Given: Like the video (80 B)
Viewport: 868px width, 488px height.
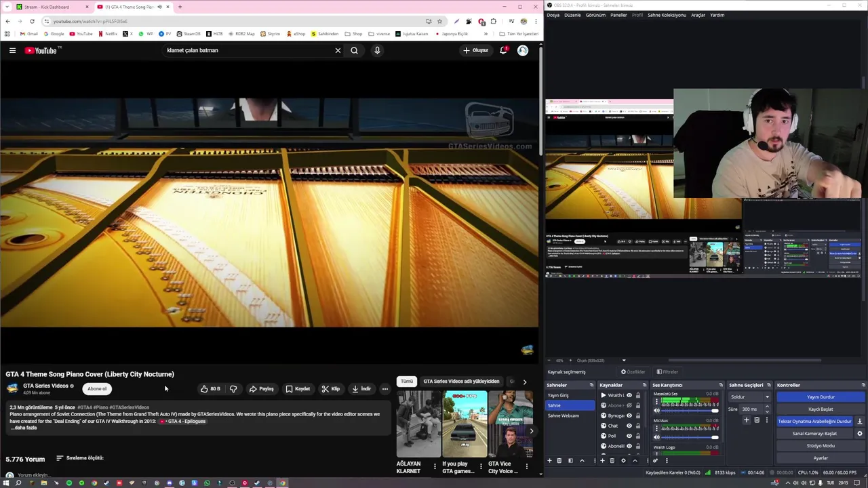Looking at the screenshot, I should click(x=210, y=389).
